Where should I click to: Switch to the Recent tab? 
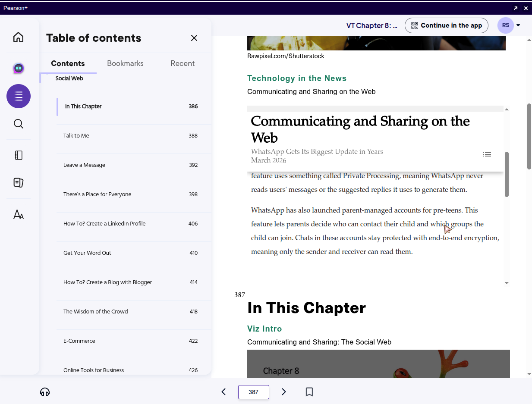pyautogui.click(x=183, y=63)
